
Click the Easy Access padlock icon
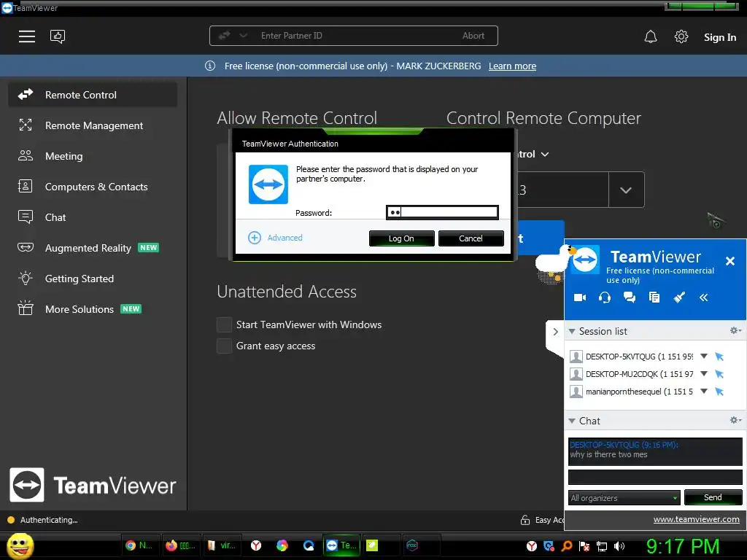[x=525, y=520]
